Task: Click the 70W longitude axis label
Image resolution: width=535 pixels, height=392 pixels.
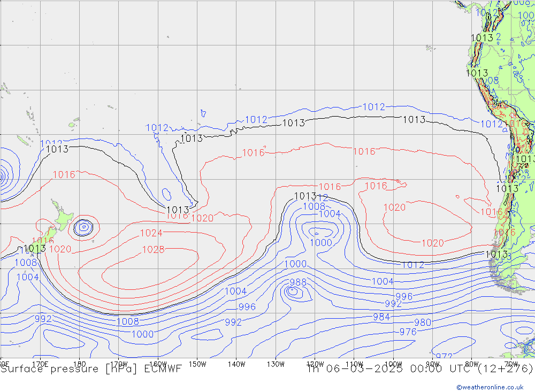Action: pos(511,364)
